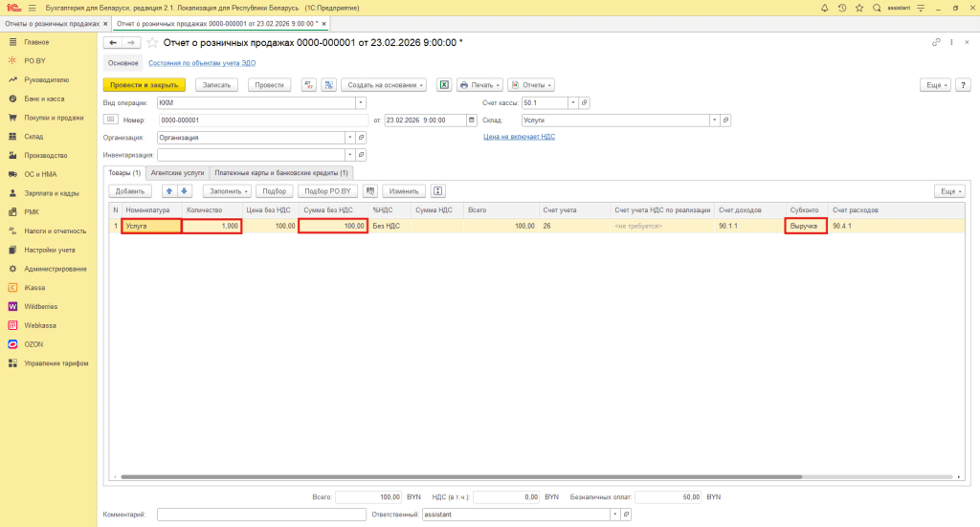Expand the Вид операции dropdown
This screenshot has width=980, height=527.
[x=361, y=102]
